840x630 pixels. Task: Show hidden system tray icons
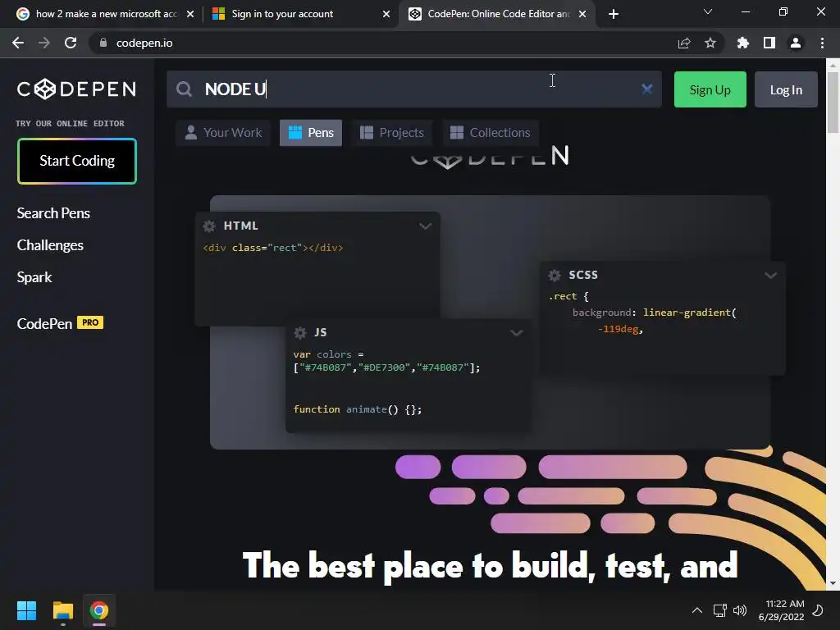click(697, 610)
